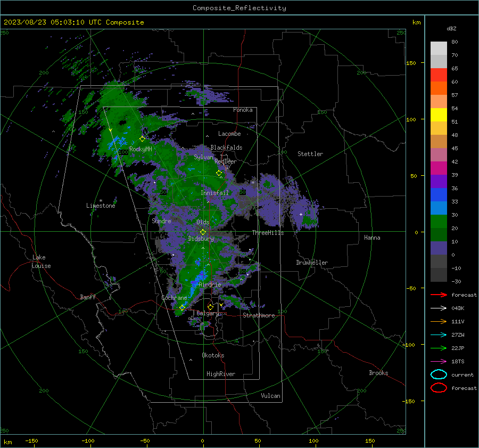Click the yellow diamond marker below Cochrane
This screenshot has height=448, width=479.
182,307
